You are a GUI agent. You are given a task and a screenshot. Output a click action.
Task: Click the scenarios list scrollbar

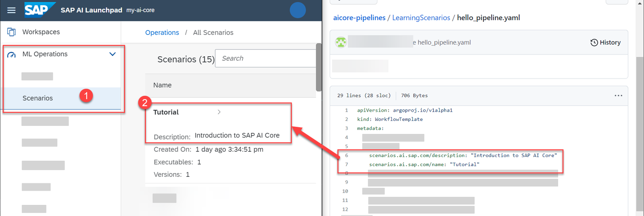click(x=319, y=67)
